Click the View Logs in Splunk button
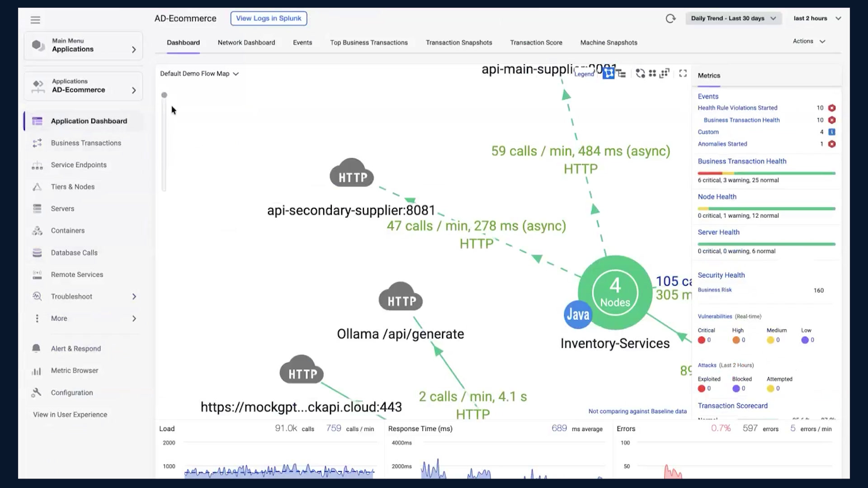Screen dimensions: 868x488 pos(269,19)
